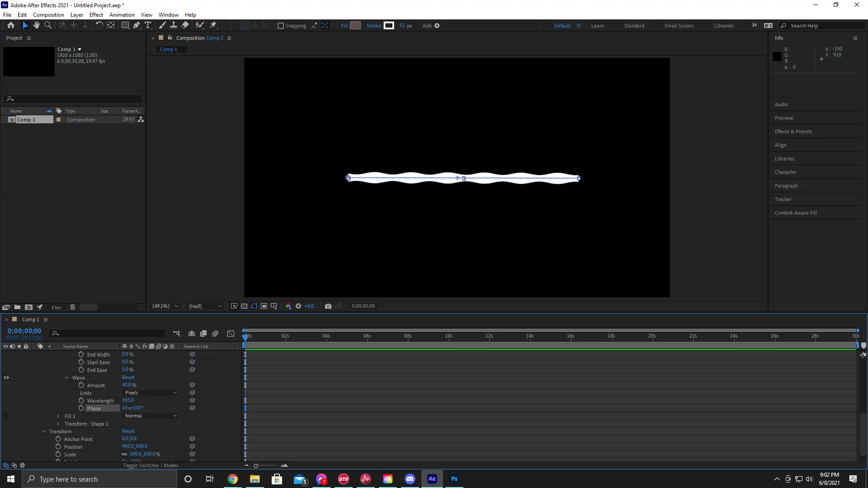The width and height of the screenshot is (868, 488).
Task: Select the Pen tool
Action: (x=136, y=25)
